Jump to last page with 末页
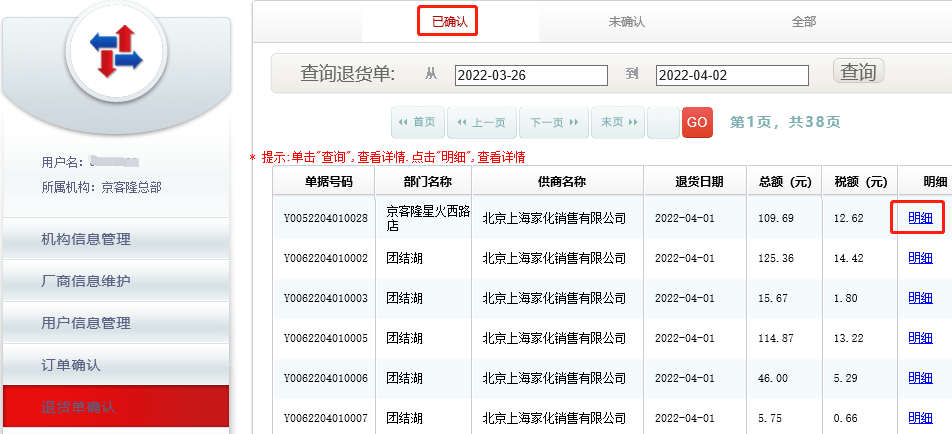The height and width of the screenshot is (434, 952). (617, 122)
